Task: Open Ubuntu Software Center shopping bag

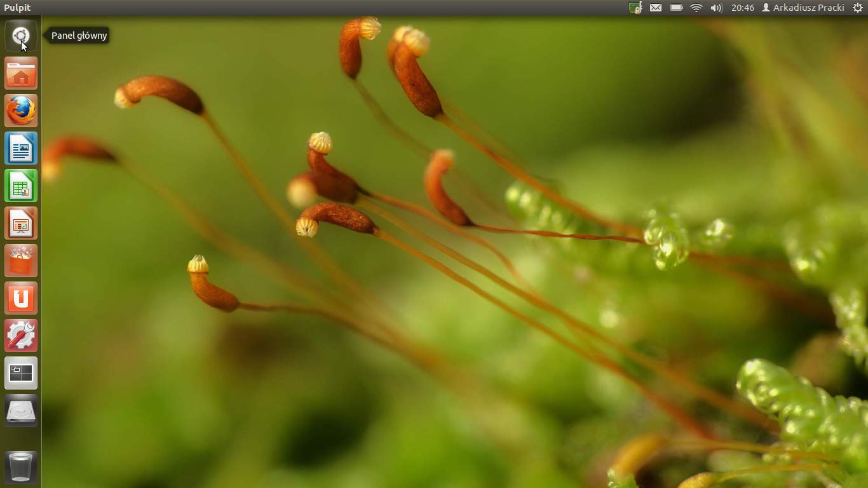Action: pos(21,261)
